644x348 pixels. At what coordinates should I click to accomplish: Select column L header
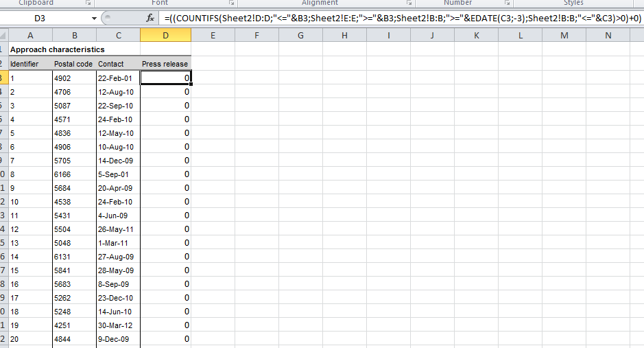click(521, 35)
